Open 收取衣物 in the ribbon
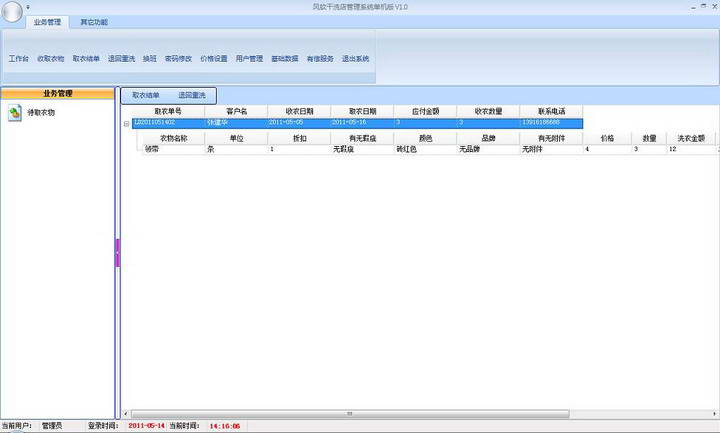The image size is (720, 433). pyautogui.click(x=51, y=59)
